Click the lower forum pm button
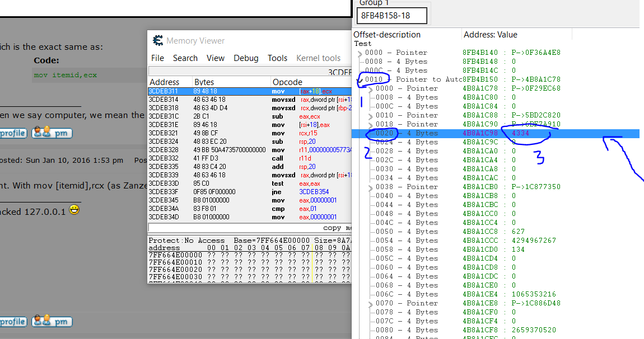 (52, 322)
